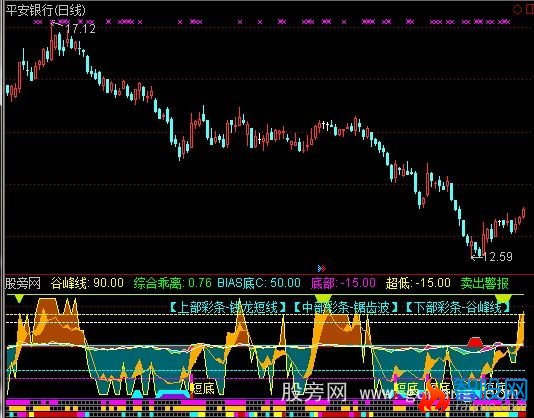The height and width of the screenshot is (418, 534).
Task: Click the 12.59 low price label
Action: [x=497, y=257]
